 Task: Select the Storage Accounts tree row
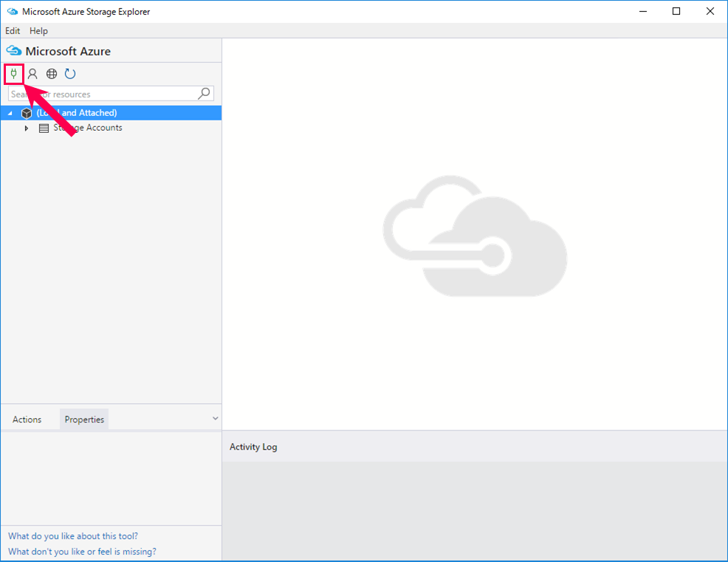click(x=111, y=128)
